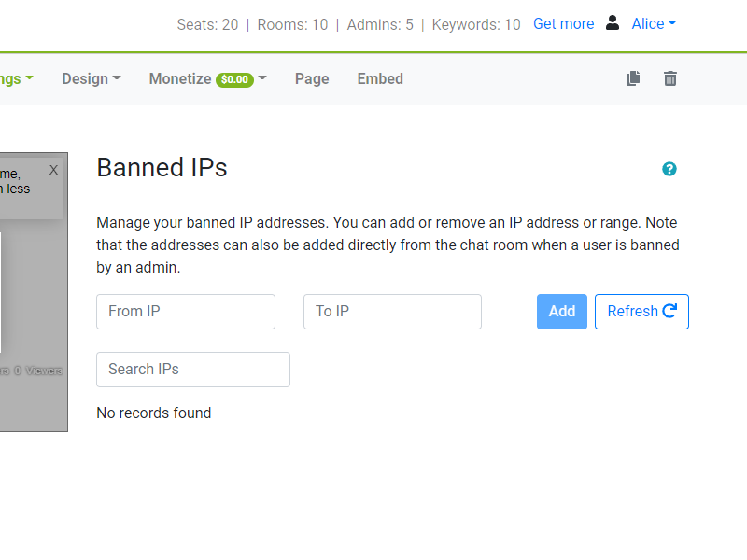Click the Rooms: 10 counter
Viewport: 747px width, 560px height.
click(x=292, y=24)
